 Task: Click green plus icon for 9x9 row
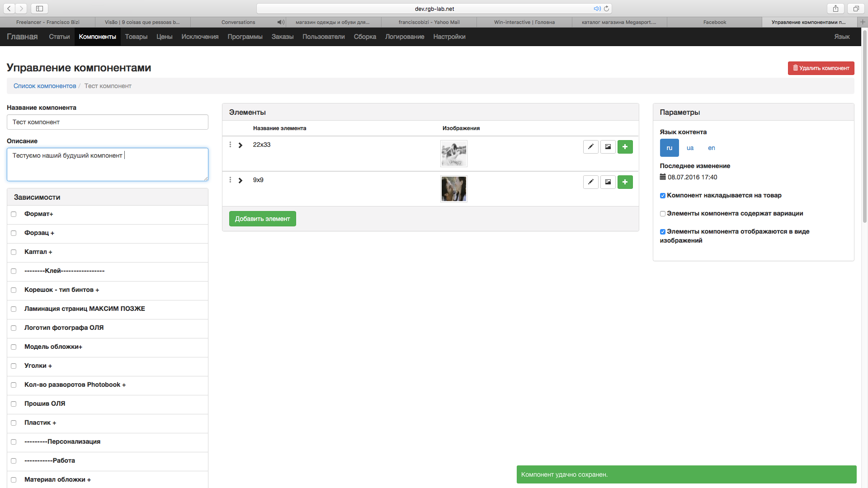tap(625, 182)
